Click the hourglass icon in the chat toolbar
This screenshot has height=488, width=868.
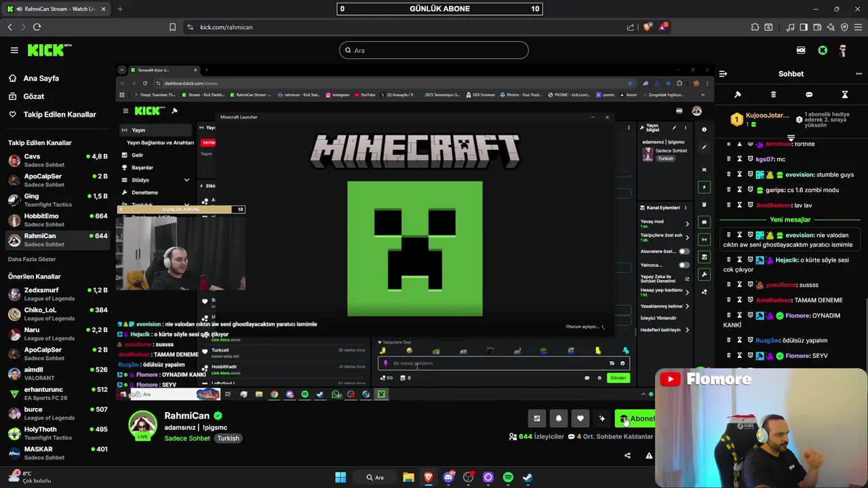845,95
